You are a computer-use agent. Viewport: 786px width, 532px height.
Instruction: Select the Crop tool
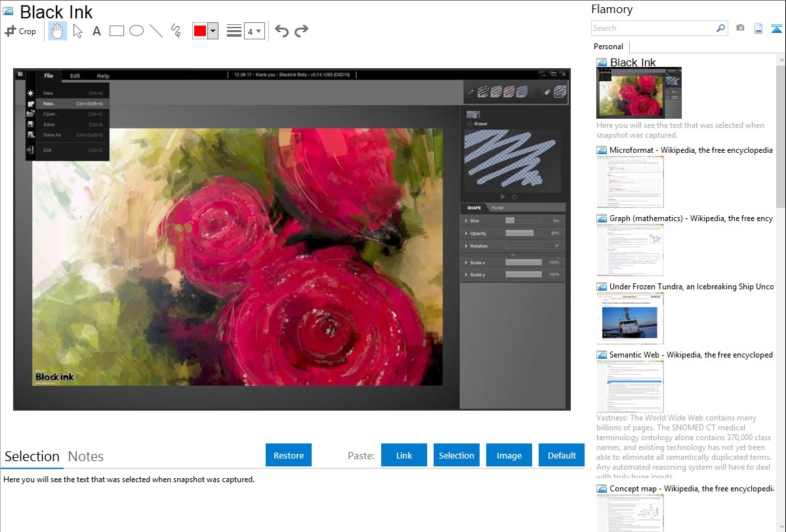pyautogui.click(x=20, y=31)
